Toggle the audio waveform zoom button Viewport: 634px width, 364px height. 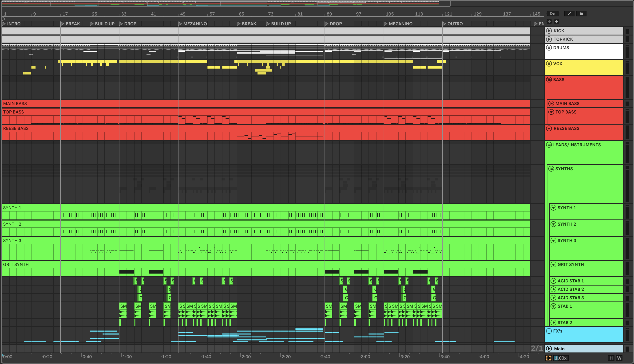pos(548,358)
